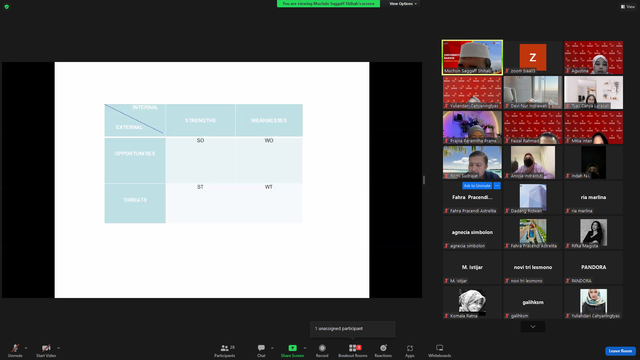The image size is (640, 360).
Task: Select Mitia Intan's video tile
Action: [593, 127]
